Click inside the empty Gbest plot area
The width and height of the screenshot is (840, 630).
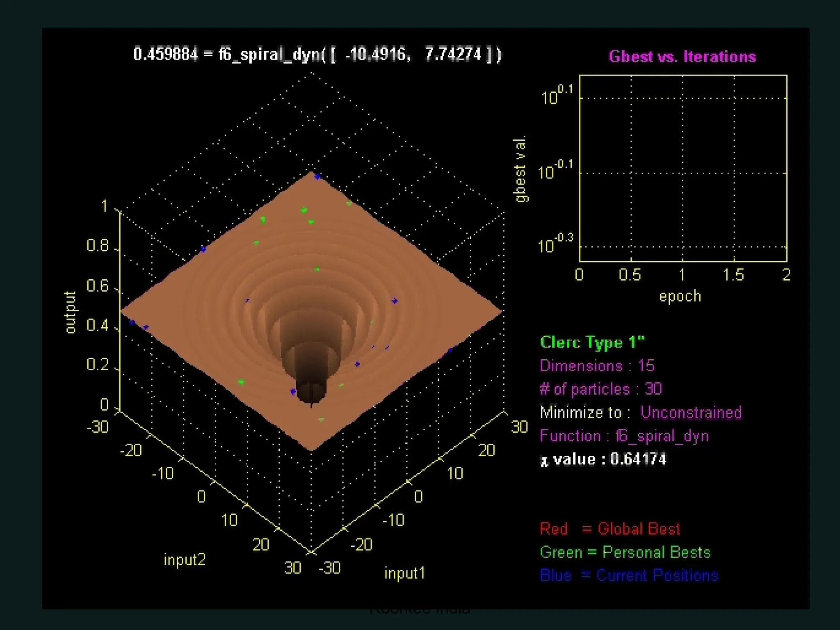tap(683, 168)
